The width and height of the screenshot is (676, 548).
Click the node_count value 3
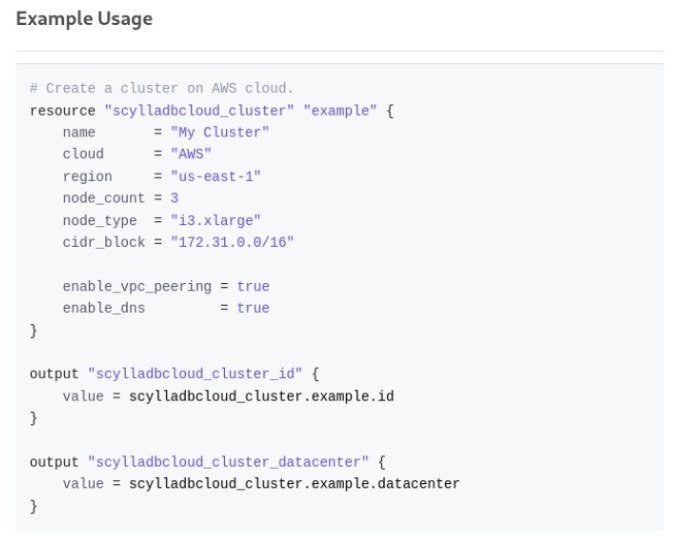coord(175,198)
